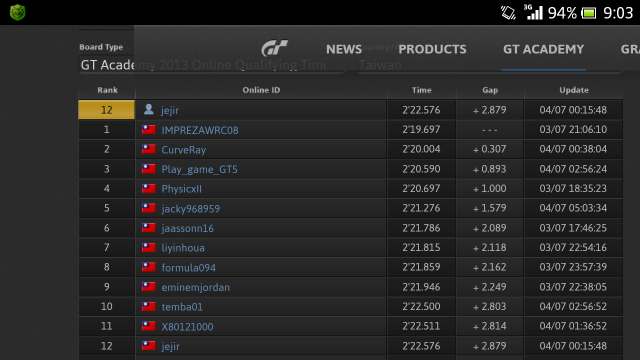This screenshot has height=360, width=640.
Task: Click Taiwan flag beside formula094
Action: coord(149,267)
